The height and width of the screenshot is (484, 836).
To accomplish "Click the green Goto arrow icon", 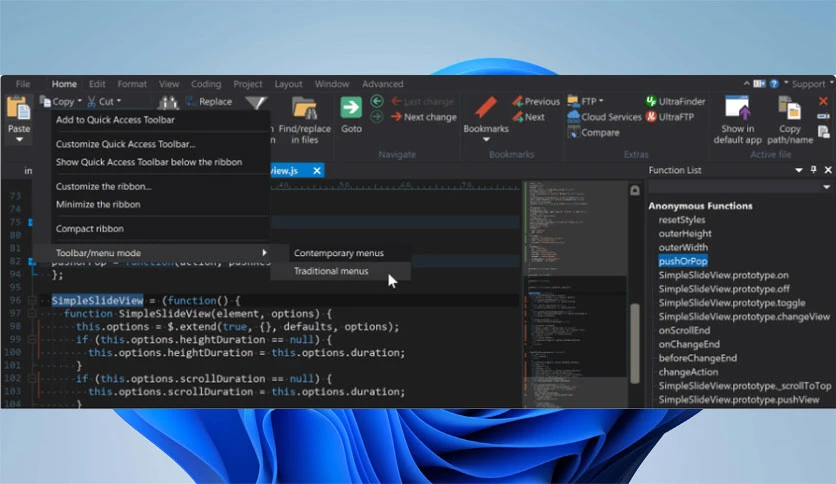I will coord(351,108).
